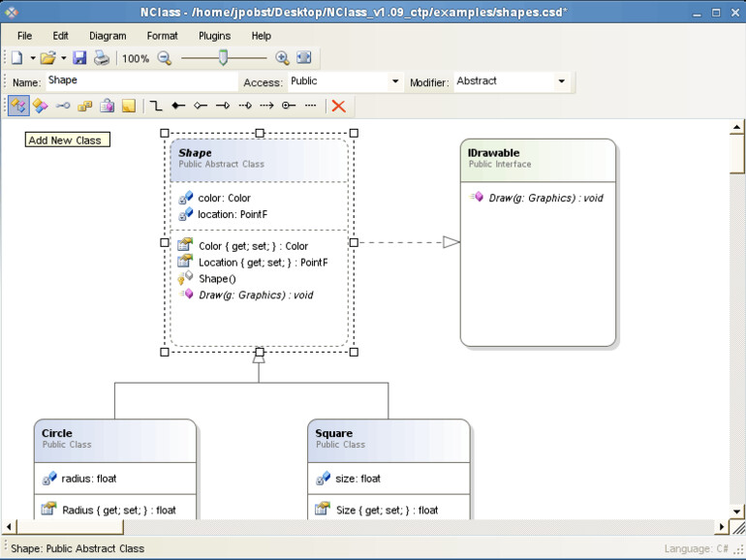Delete the selected element with the red X
746x560 pixels.
pyautogui.click(x=338, y=106)
